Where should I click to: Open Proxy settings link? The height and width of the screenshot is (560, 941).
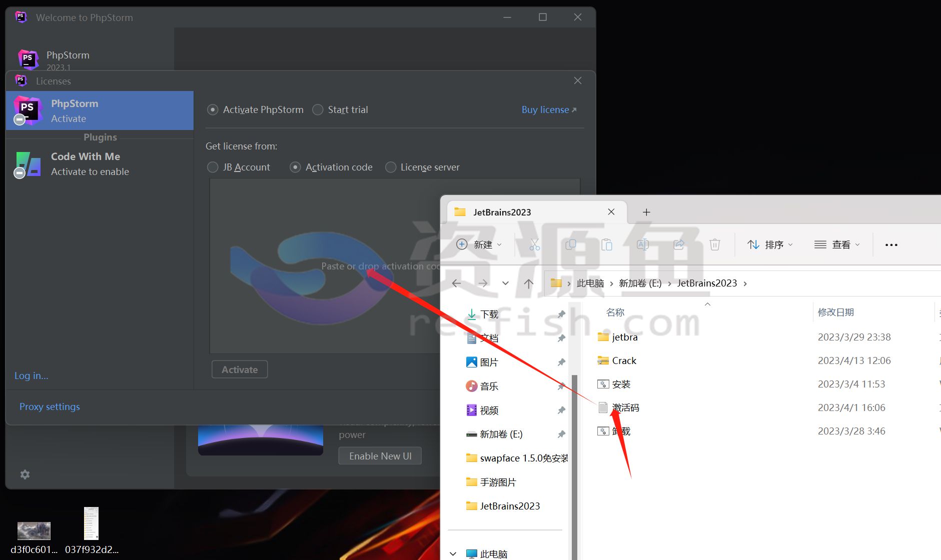point(50,406)
